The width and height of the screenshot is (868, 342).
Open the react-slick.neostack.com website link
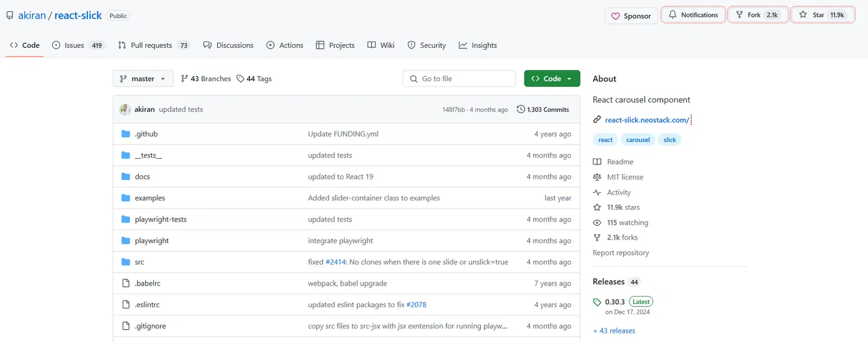tap(647, 120)
